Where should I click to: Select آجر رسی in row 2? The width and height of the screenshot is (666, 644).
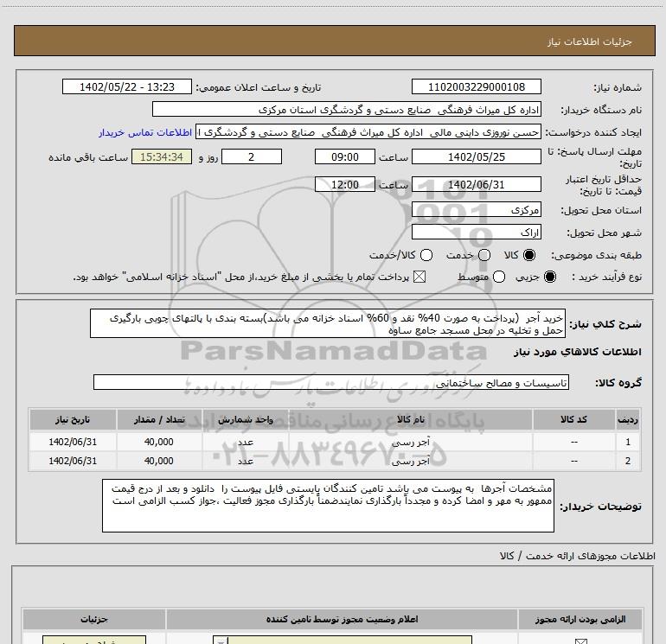pyautogui.click(x=410, y=461)
